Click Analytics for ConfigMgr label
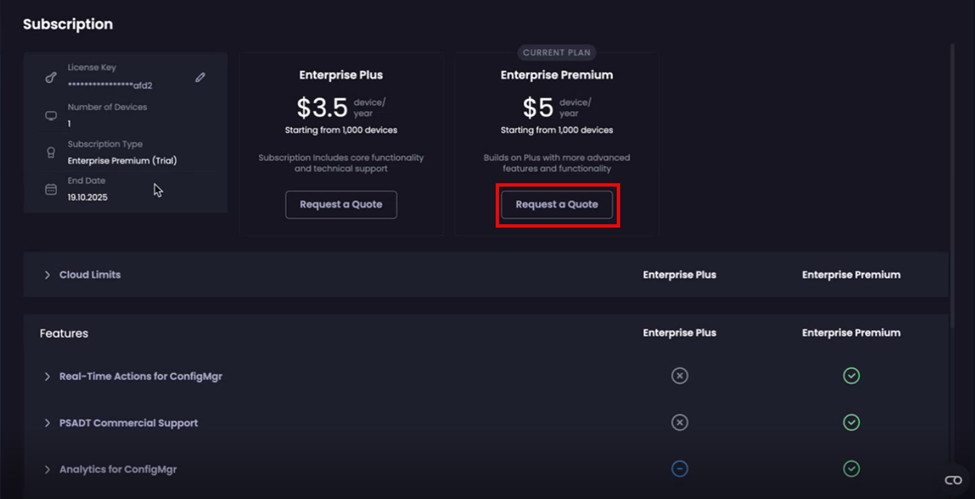Viewport: 975px width, 499px height. click(x=118, y=470)
